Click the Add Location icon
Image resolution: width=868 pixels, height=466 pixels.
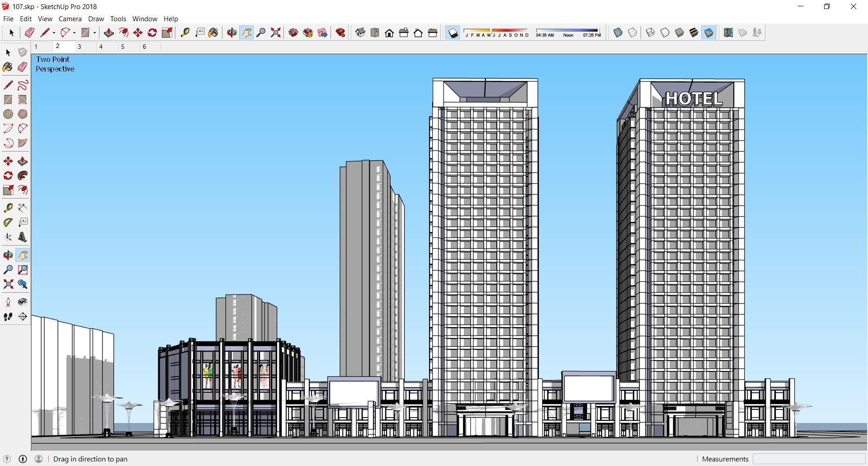tap(728, 33)
